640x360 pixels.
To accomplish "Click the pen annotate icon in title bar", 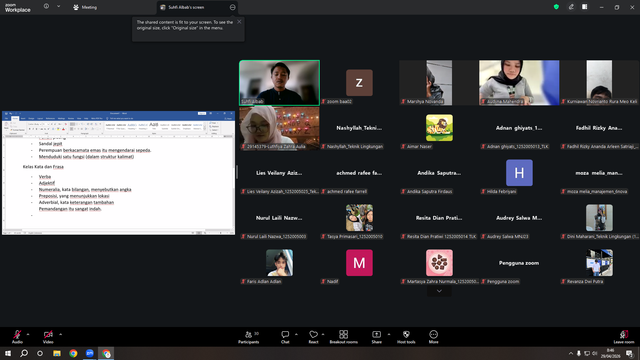I will (571, 7).
